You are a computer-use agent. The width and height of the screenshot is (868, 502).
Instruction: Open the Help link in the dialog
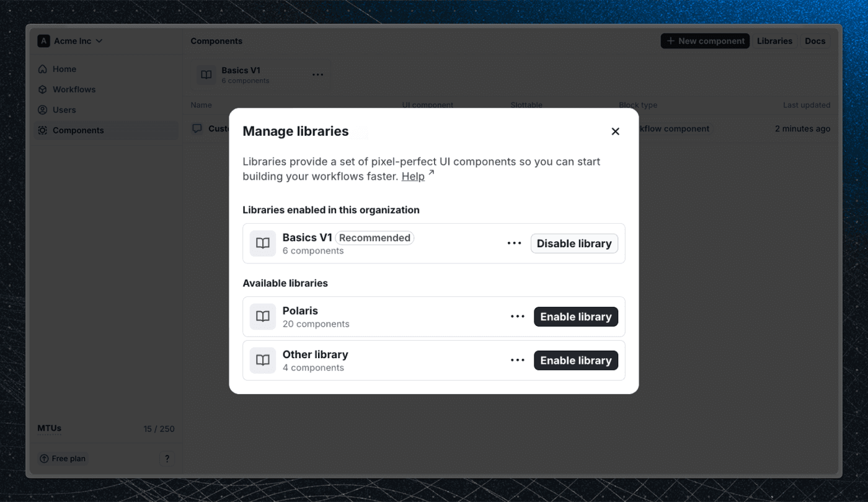(412, 176)
